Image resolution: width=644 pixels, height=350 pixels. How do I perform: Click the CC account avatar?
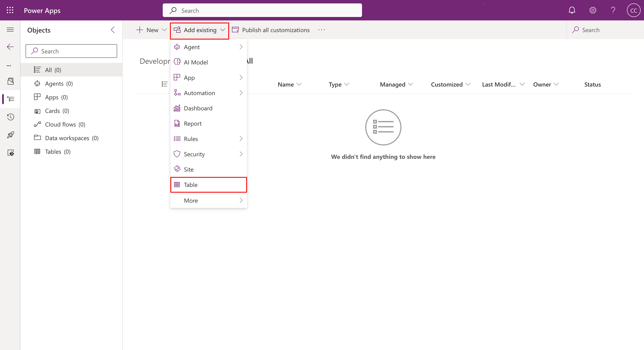634,10
